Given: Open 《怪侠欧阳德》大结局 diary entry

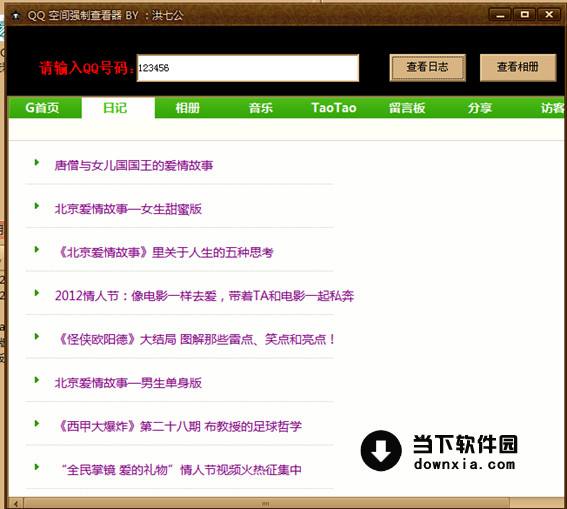Looking at the screenshot, I should coord(195,339).
